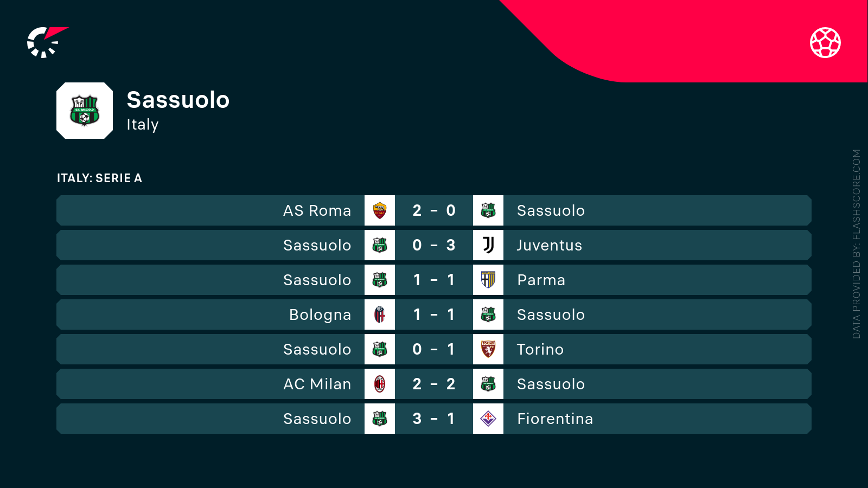Click the Flashscore.com data credit text
The image size is (868, 488).
pos(856,244)
